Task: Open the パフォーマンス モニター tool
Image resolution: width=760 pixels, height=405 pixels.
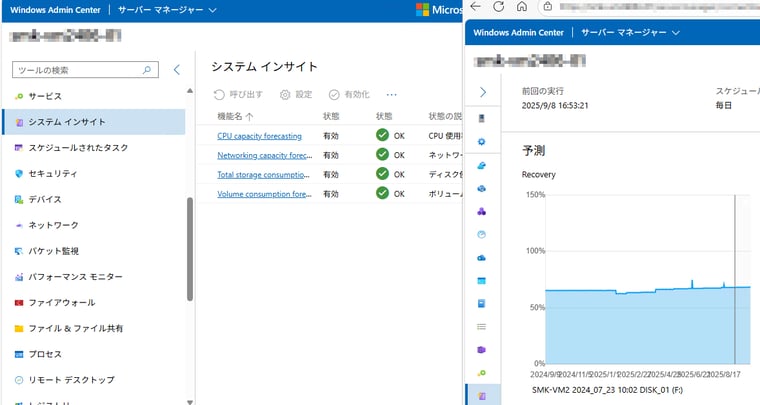Action: coord(75,277)
